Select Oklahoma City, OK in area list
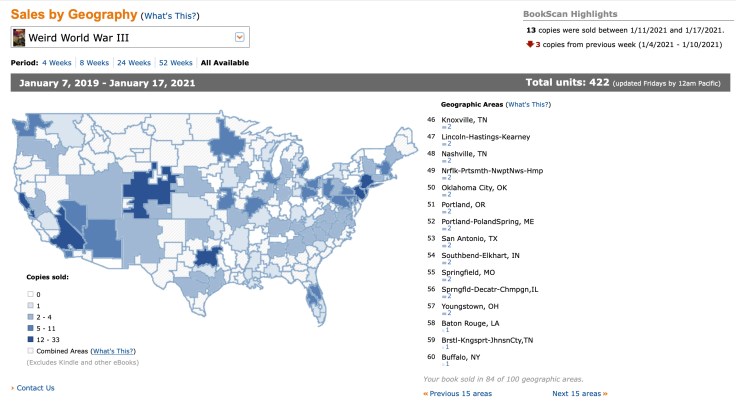The image size is (736, 408). click(x=476, y=187)
